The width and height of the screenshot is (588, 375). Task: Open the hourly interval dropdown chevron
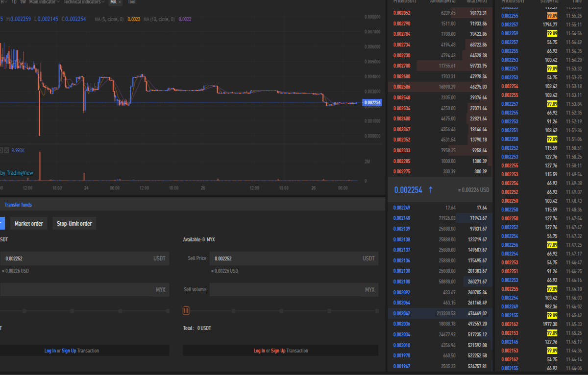[5, 2]
